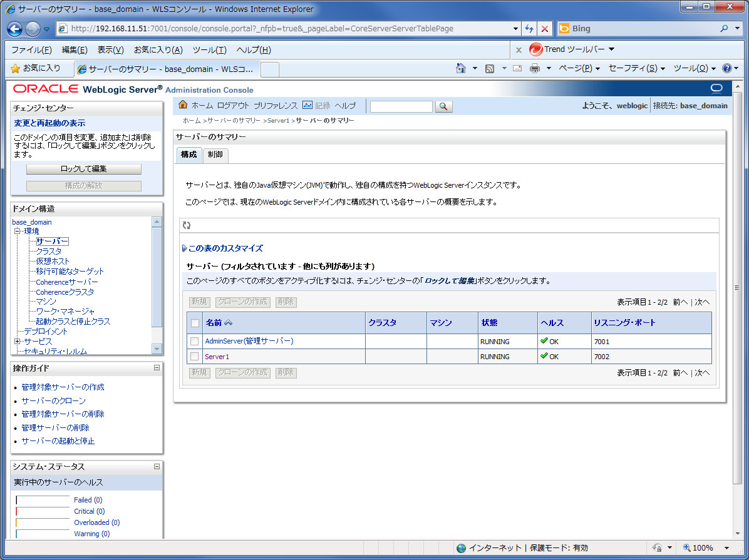Click the ロックして編集 button

pos(83,169)
